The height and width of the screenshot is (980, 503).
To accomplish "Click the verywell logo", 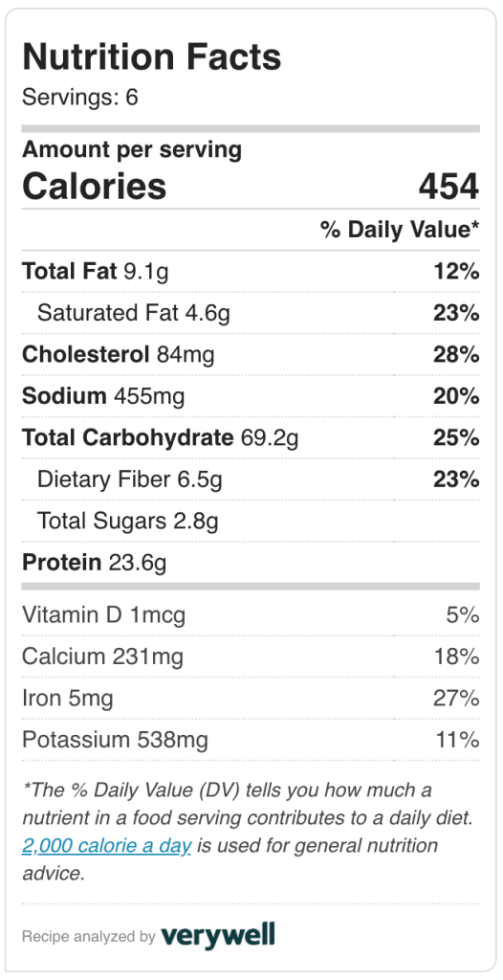I will point(217,936).
